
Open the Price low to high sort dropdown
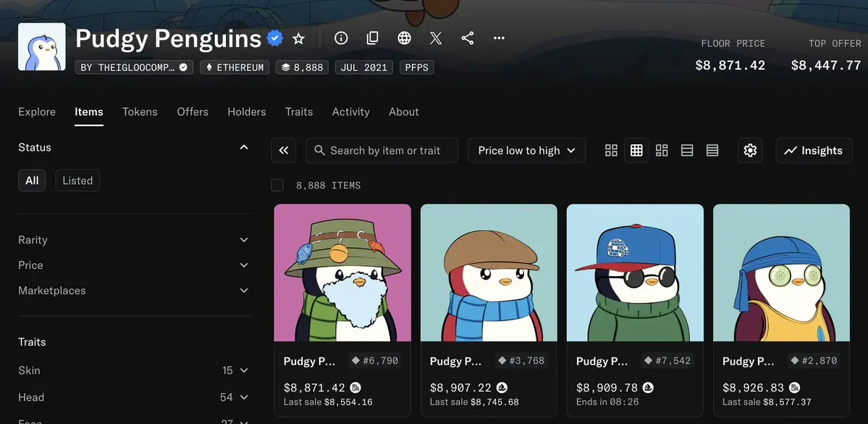tap(526, 150)
